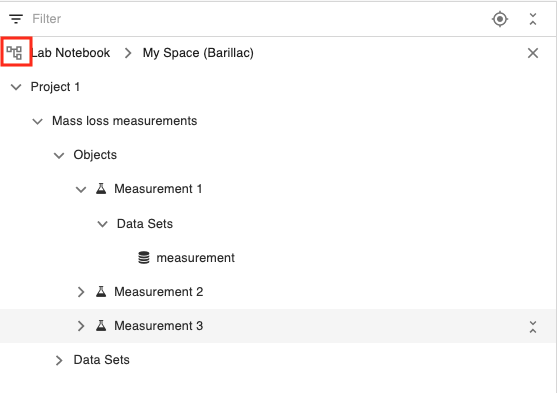557x393 pixels.
Task: Click the database icon next to measurement
Action: pos(144,258)
